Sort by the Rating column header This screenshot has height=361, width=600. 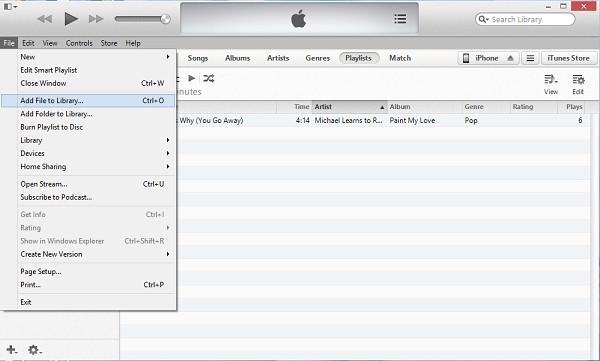(534, 107)
